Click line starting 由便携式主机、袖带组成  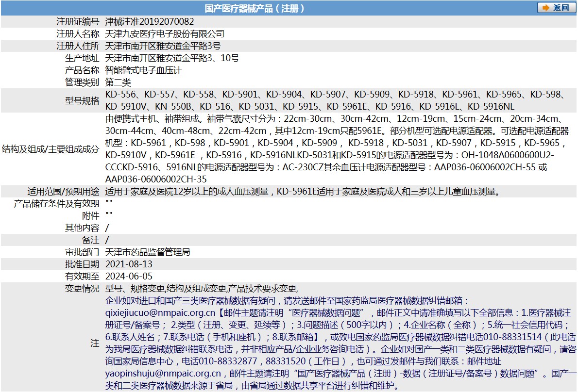pyautogui.click(x=334, y=119)
